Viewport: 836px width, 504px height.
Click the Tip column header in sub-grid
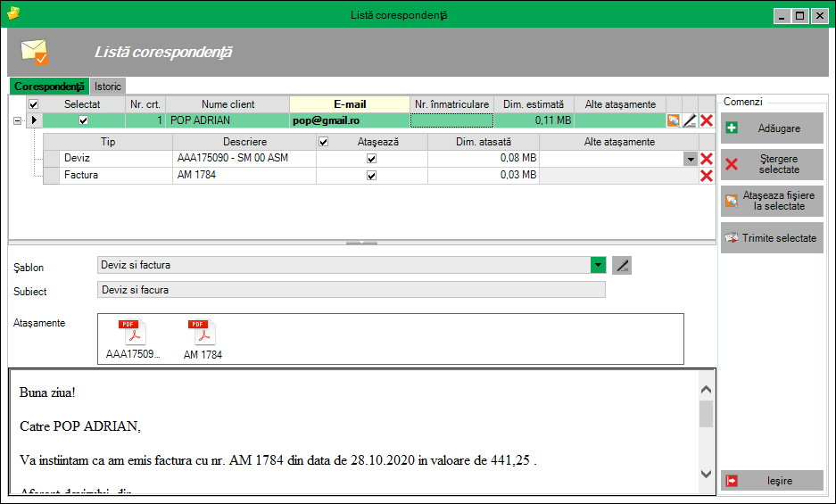point(108,142)
